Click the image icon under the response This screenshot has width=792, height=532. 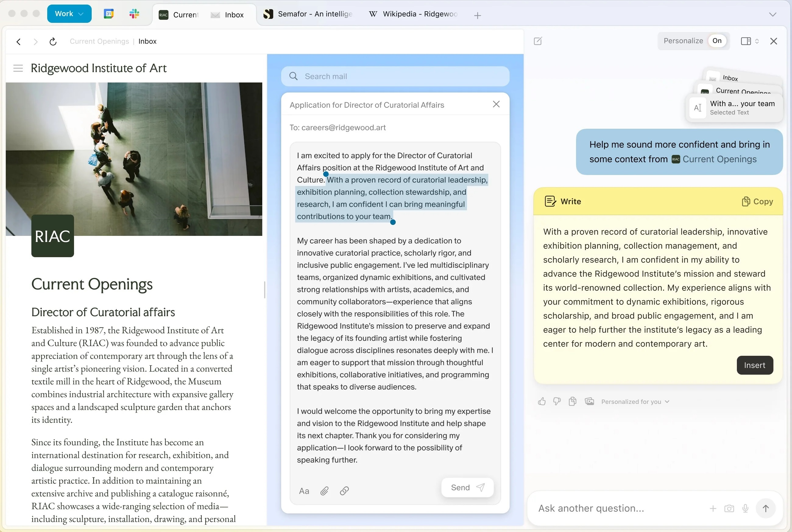point(589,401)
